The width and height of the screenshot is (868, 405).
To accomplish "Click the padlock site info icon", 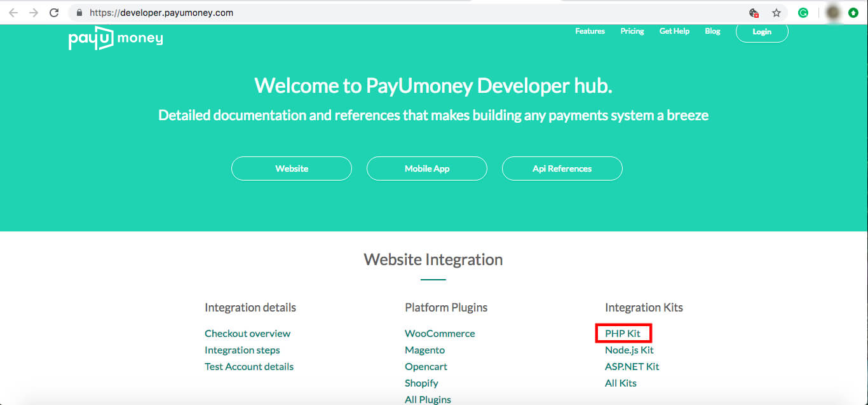I will [79, 13].
